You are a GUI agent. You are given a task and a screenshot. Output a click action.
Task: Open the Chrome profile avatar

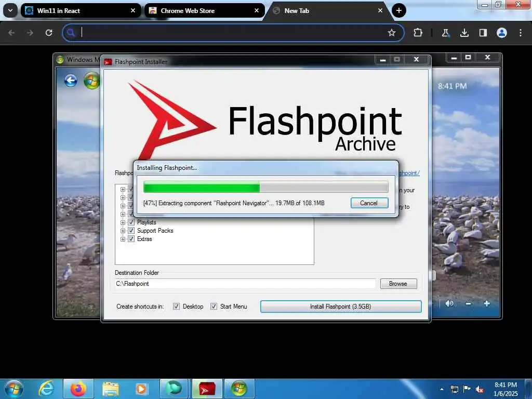[x=502, y=33]
